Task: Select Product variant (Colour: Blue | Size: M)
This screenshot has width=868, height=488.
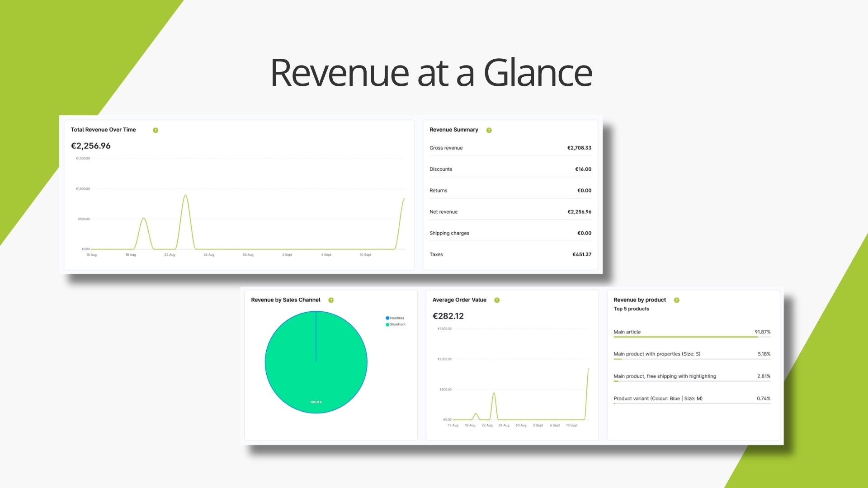Action: (x=658, y=399)
